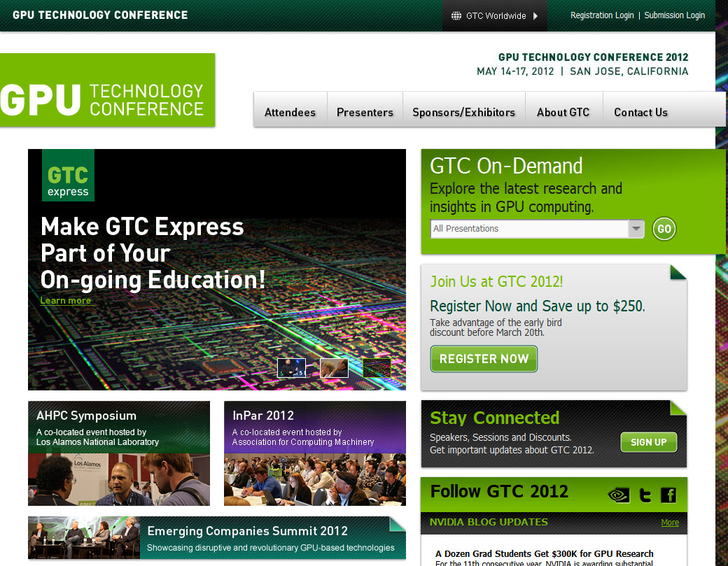The image size is (728, 566).
Task: Click the Make GTC Express headline text
Action: pyautogui.click(x=153, y=253)
